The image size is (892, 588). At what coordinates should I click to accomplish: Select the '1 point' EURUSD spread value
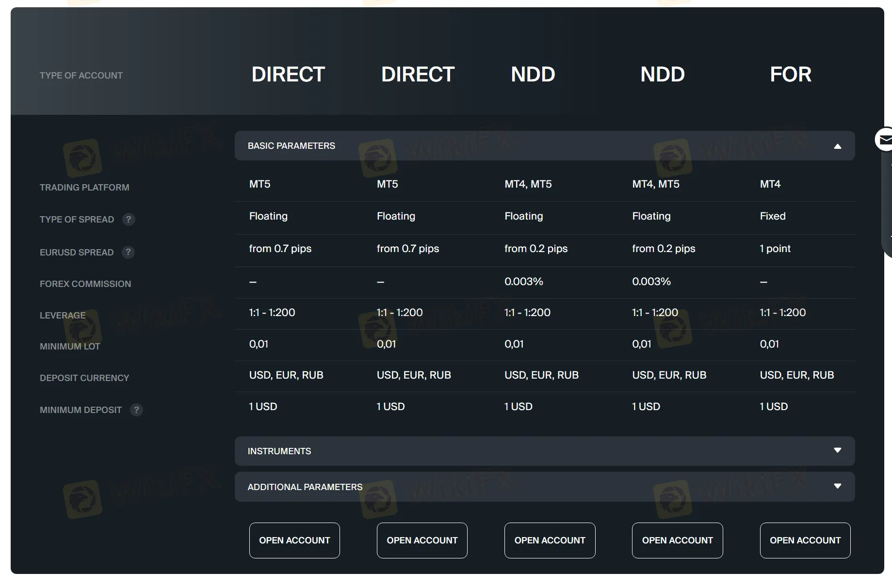[x=775, y=249]
